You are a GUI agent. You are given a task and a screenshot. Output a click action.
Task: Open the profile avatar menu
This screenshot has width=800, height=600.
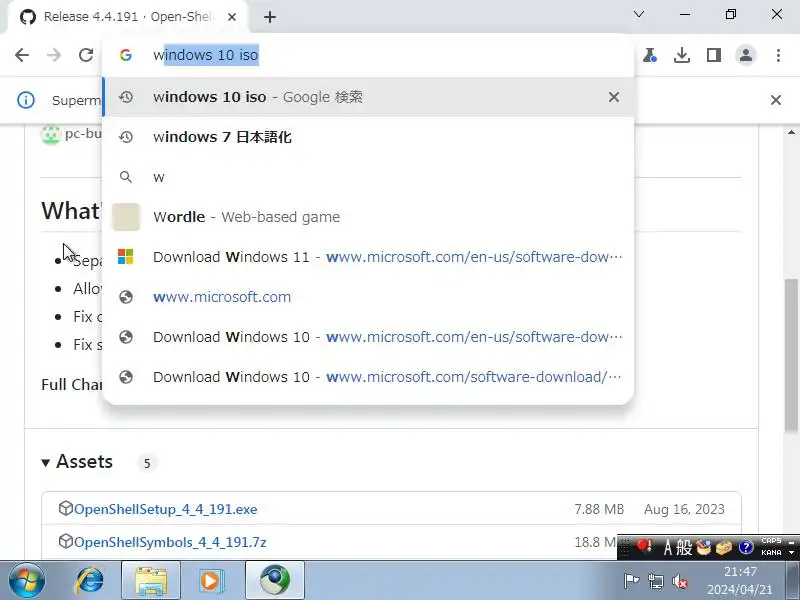(x=746, y=55)
